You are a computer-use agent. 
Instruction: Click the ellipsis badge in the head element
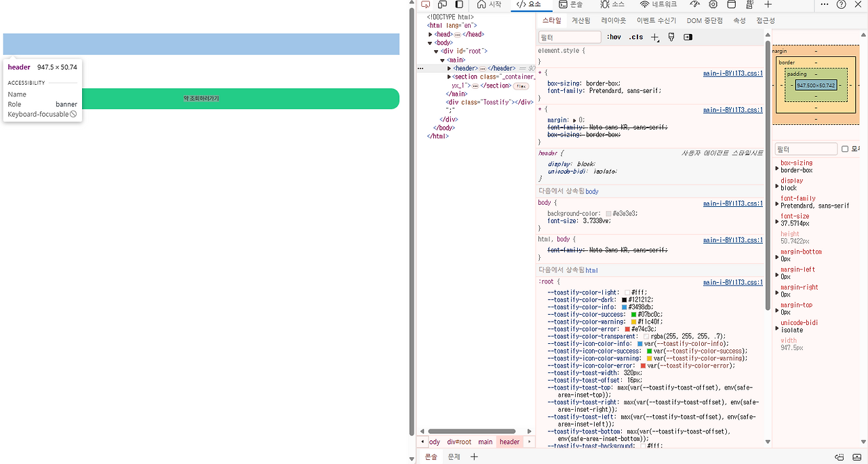click(x=458, y=34)
